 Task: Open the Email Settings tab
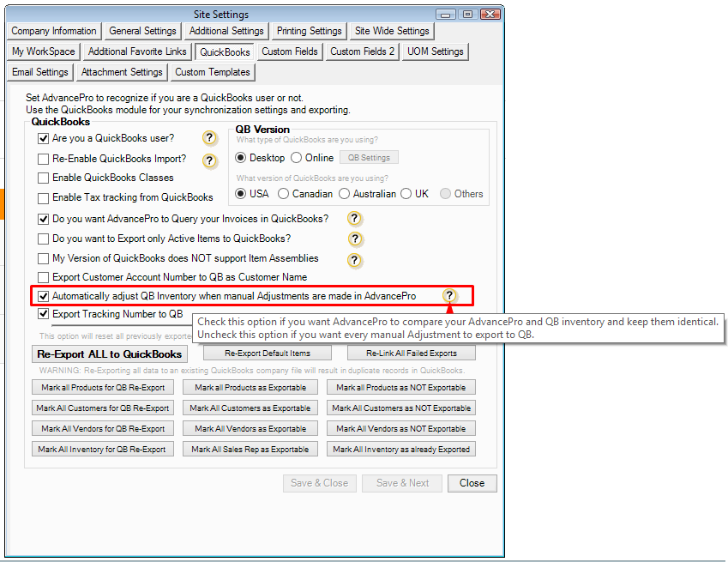click(x=40, y=72)
